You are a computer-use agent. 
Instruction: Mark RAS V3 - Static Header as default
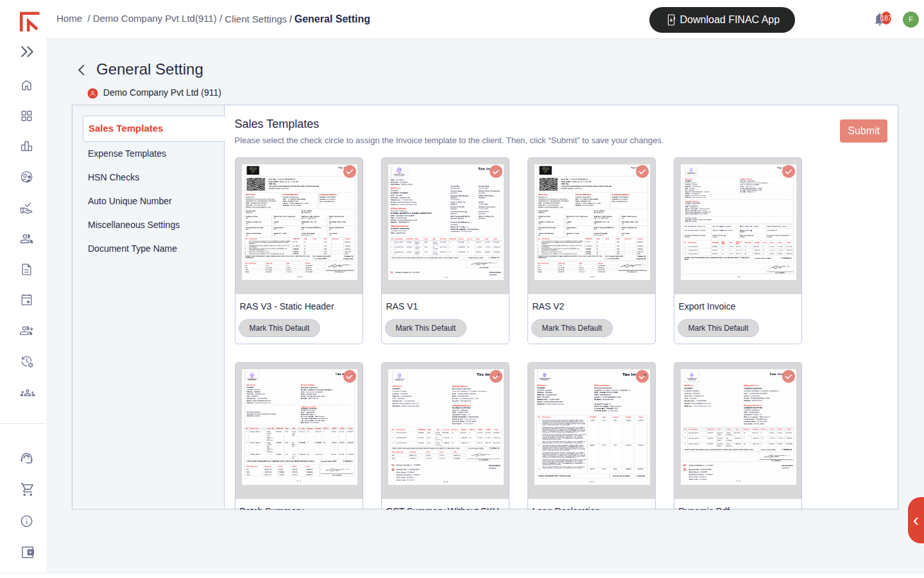click(x=279, y=328)
